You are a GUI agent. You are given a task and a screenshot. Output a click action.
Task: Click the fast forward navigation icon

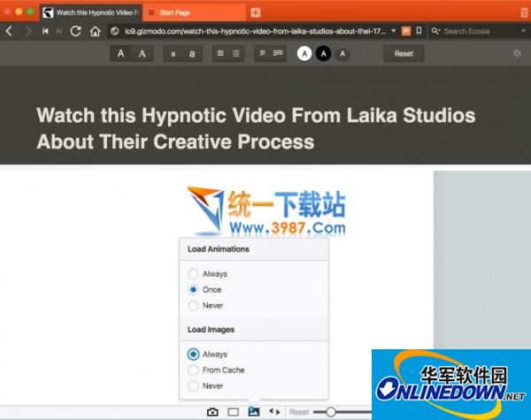pyautogui.click(x=59, y=32)
